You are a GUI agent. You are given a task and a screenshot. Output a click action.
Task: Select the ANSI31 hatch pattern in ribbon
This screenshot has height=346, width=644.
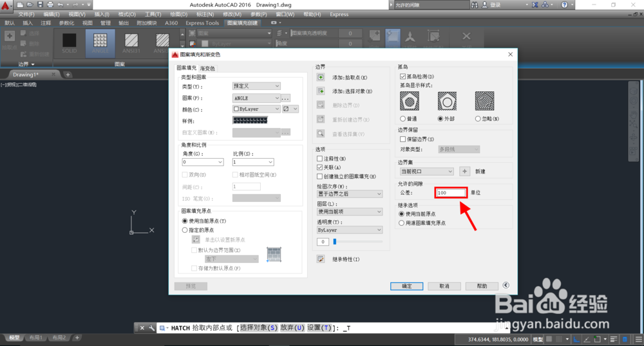[x=131, y=43]
